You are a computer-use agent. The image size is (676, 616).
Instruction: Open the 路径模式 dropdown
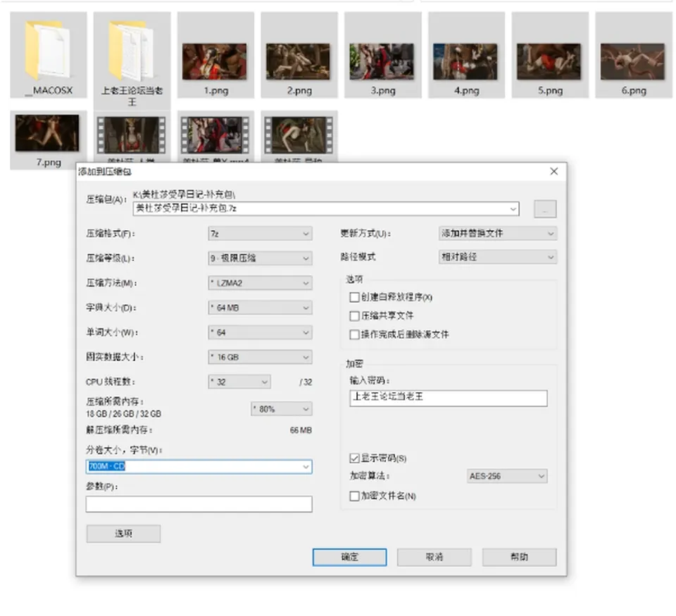498,257
